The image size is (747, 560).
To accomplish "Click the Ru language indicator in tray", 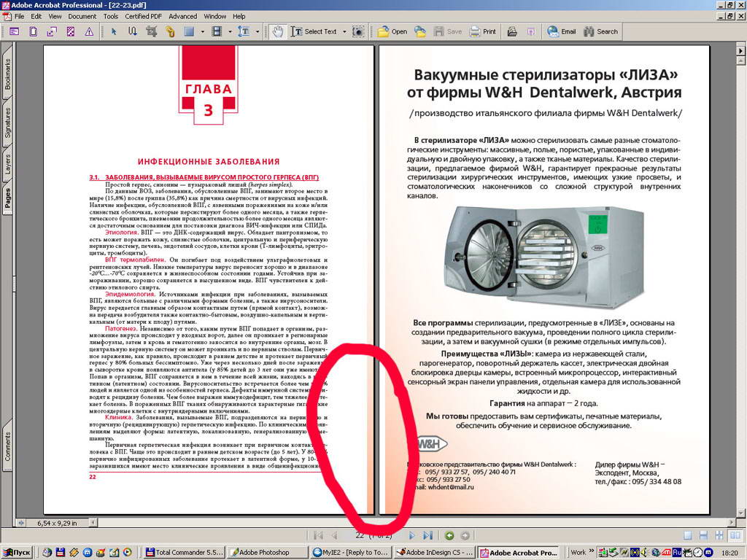I will pyautogui.click(x=677, y=553).
